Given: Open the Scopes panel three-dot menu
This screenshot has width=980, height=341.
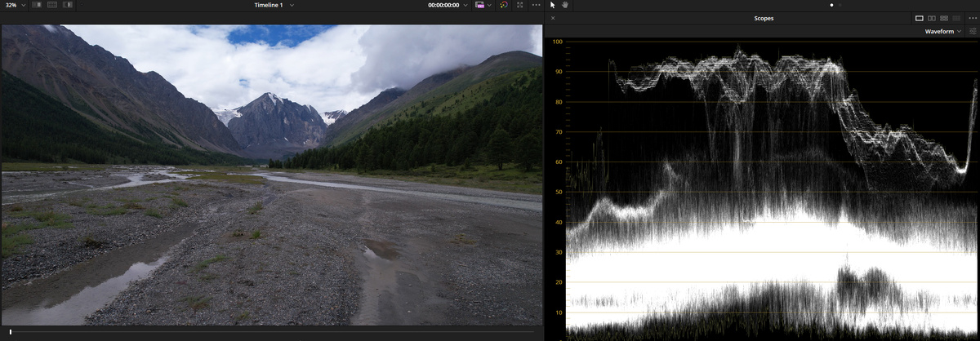Looking at the screenshot, I should tap(971, 18).
